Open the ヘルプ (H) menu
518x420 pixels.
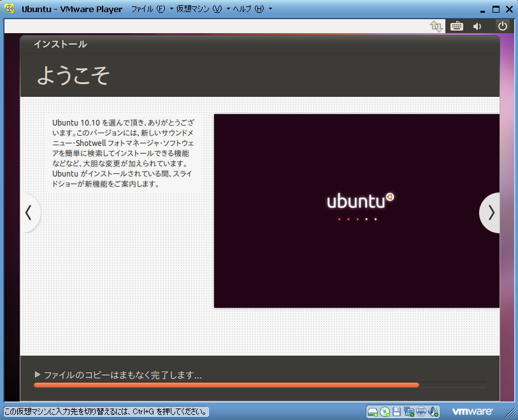tap(248, 9)
